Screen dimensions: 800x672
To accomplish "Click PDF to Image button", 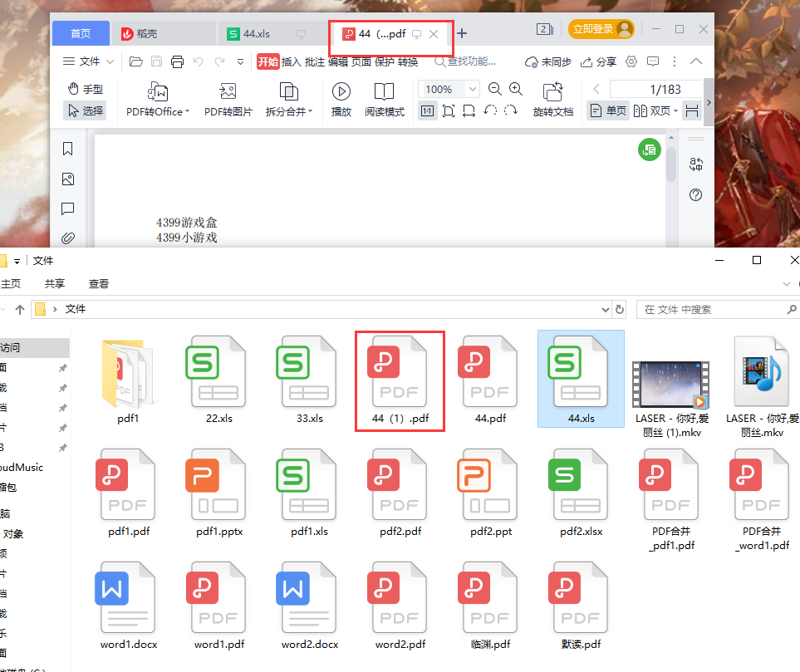I will pos(228,100).
